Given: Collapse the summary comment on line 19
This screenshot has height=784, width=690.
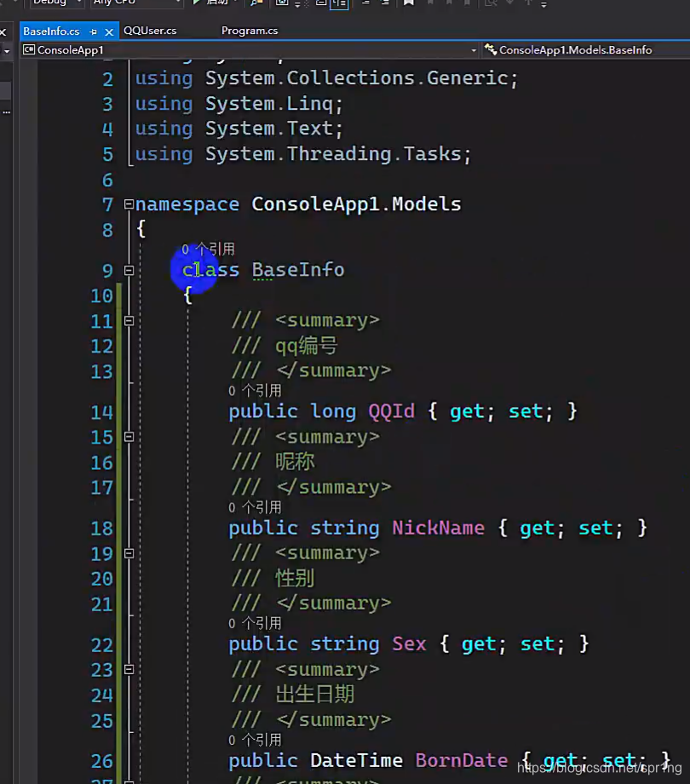Looking at the screenshot, I should 129,553.
